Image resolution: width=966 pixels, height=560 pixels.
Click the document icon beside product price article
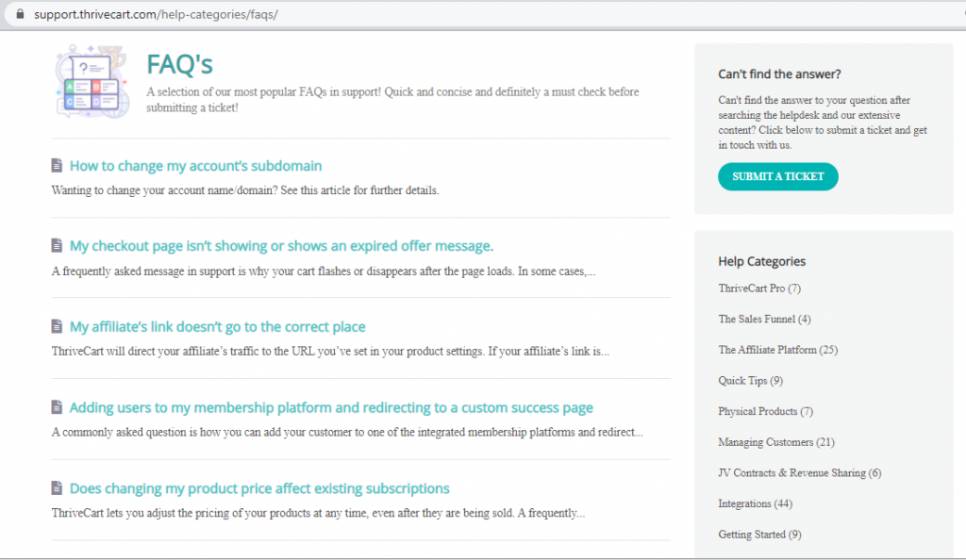coord(57,488)
